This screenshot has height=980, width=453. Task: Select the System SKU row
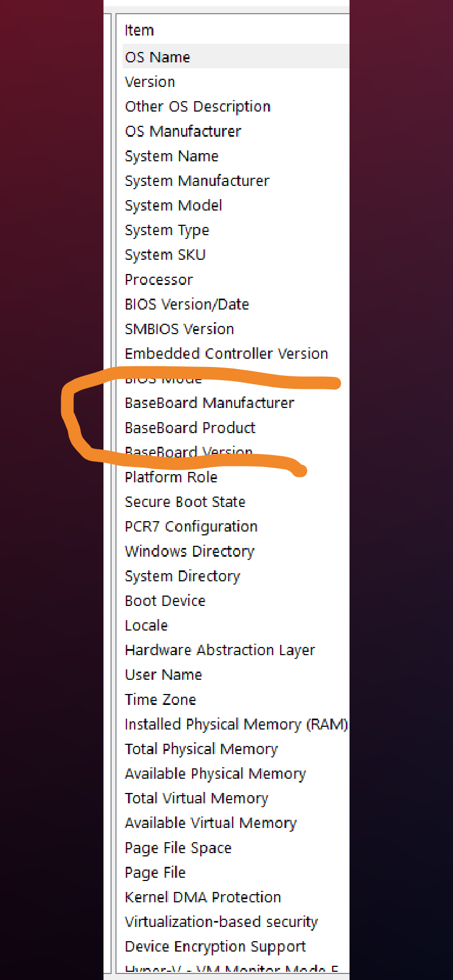click(165, 255)
